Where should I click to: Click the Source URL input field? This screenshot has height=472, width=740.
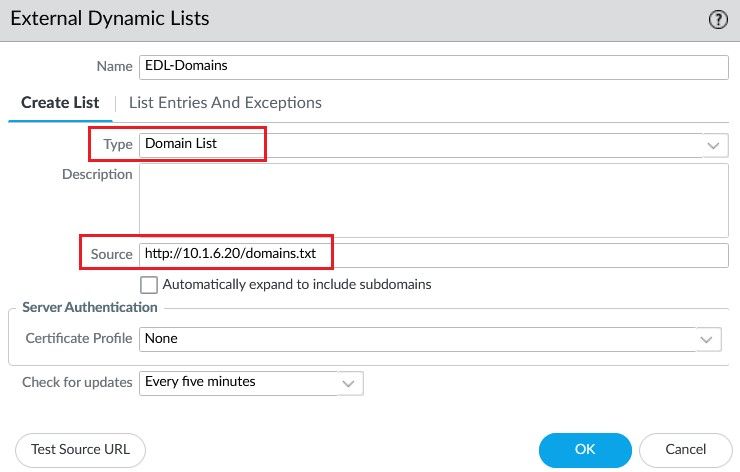click(x=433, y=254)
